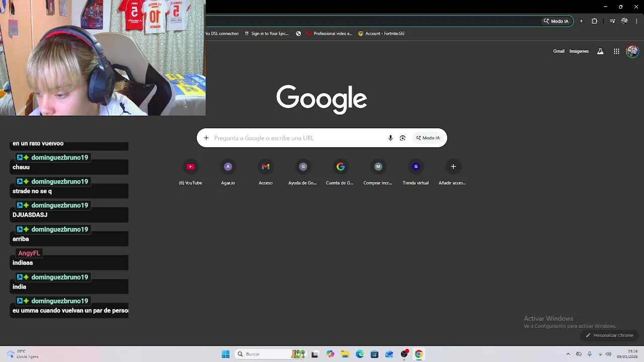
Task: Open the Chrome three-dot menu
Action: tap(636, 21)
